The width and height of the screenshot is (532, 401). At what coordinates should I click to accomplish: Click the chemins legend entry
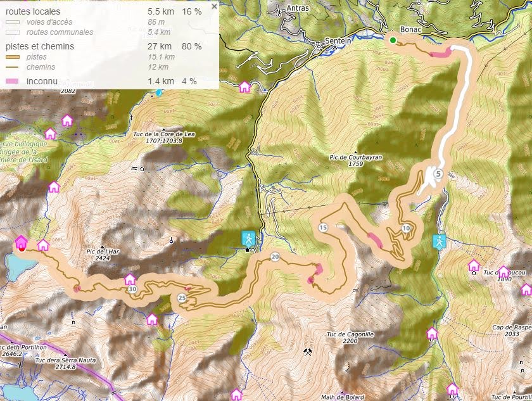click(x=41, y=67)
